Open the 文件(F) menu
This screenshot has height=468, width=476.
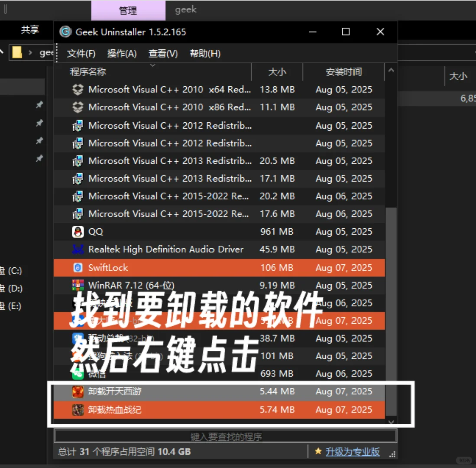pos(81,54)
